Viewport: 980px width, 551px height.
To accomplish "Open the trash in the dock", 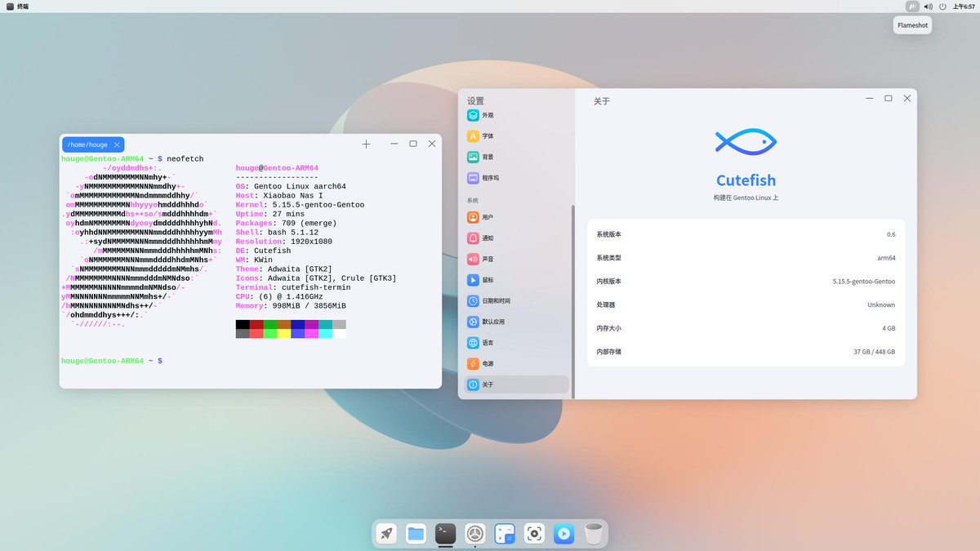I will click(x=594, y=534).
